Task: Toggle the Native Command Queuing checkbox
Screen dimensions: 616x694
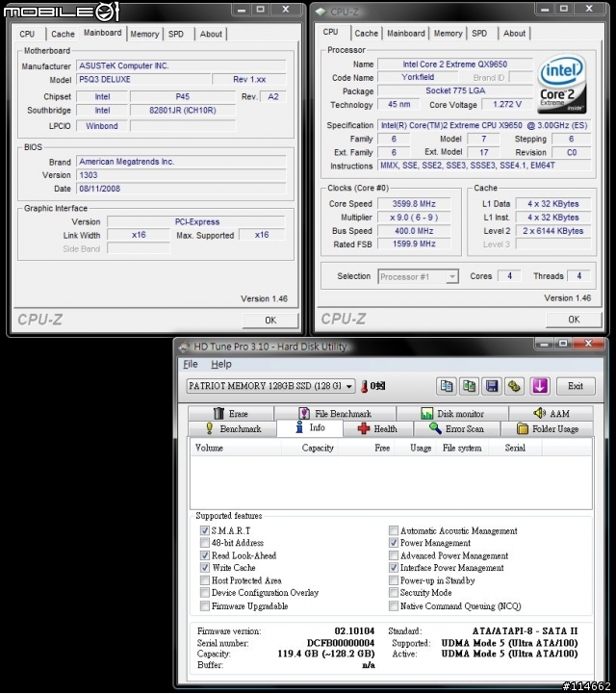Action: click(x=394, y=605)
